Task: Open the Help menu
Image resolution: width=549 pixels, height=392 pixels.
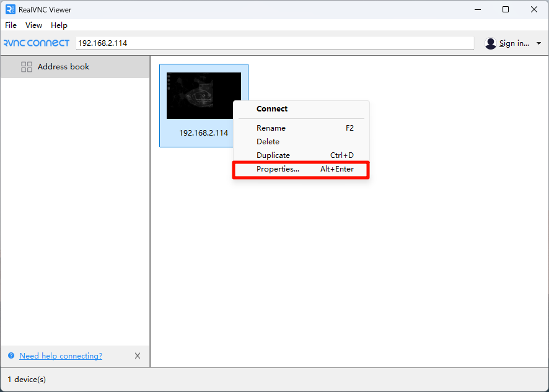Action: coord(59,25)
